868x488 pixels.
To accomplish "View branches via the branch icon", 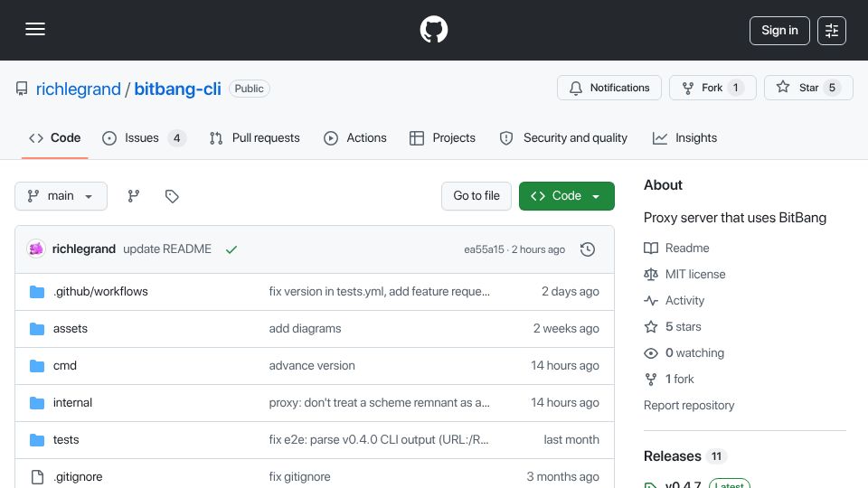I will pos(134,196).
